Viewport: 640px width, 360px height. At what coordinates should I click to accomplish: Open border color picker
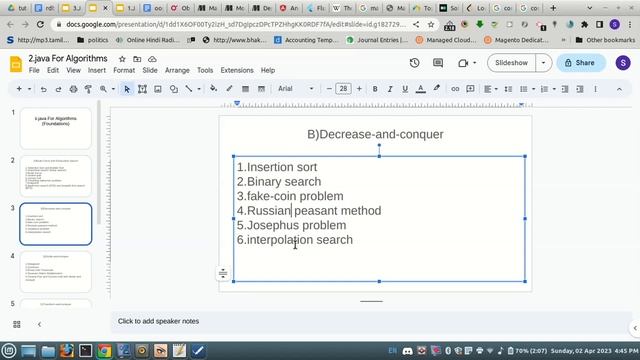click(x=229, y=89)
